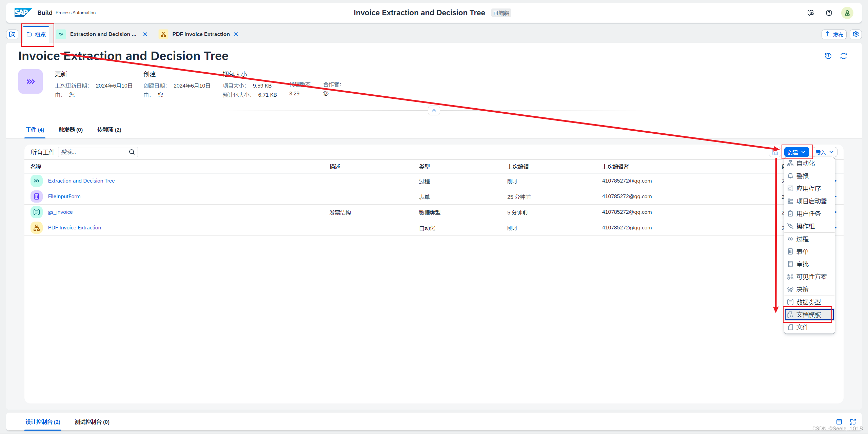Click the PDF Invoice Extraction automation icon
This screenshot has height=434, width=868.
coord(37,228)
